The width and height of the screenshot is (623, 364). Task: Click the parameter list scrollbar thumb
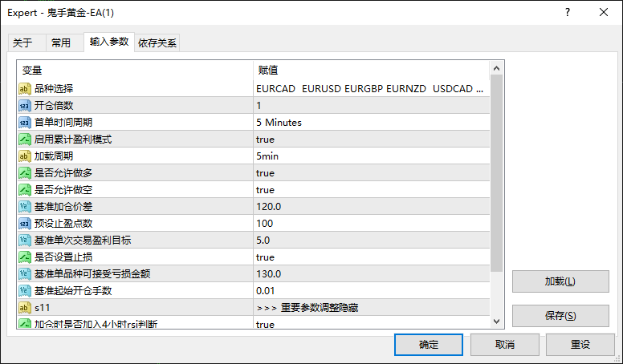pos(496,173)
